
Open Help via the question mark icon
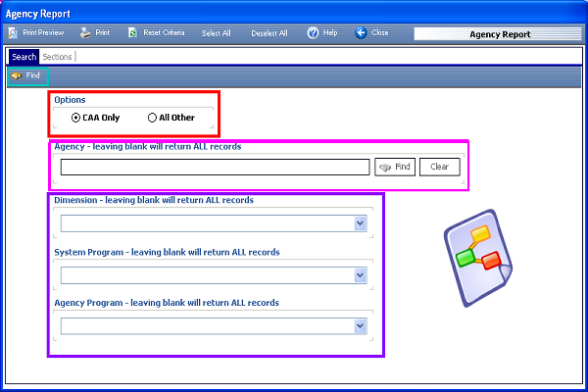(x=313, y=32)
